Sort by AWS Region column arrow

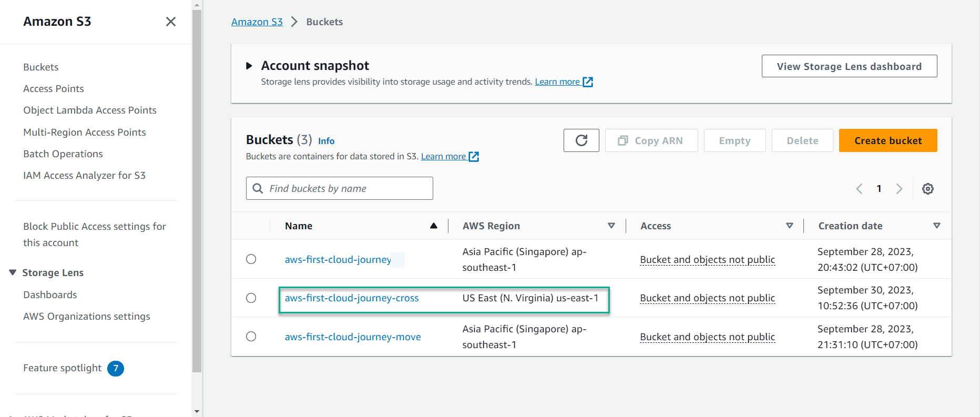tap(611, 226)
